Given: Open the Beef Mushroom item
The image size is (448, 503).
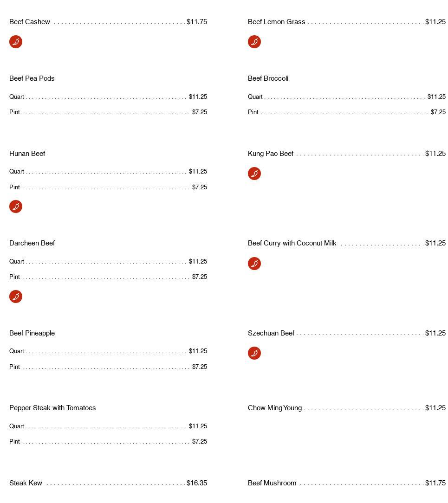Looking at the screenshot, I should (x=272, y=483).
